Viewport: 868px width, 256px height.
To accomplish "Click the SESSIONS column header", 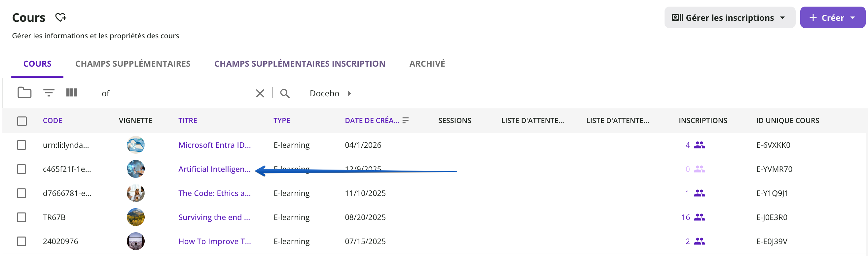I will click(x=454, y=120).
